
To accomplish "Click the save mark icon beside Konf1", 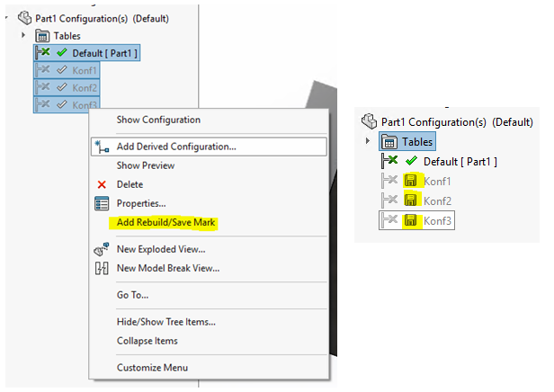I will [x=411, y=181].
